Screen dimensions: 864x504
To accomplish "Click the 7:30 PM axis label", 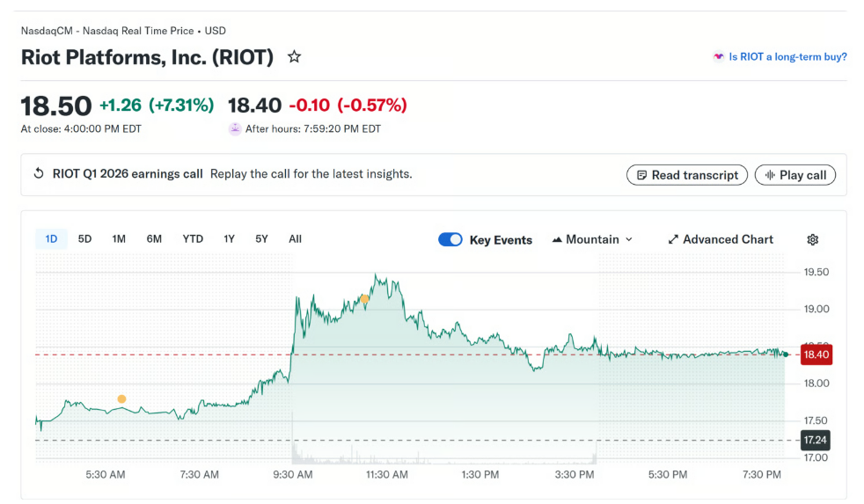I will click(x=762, y=475).
